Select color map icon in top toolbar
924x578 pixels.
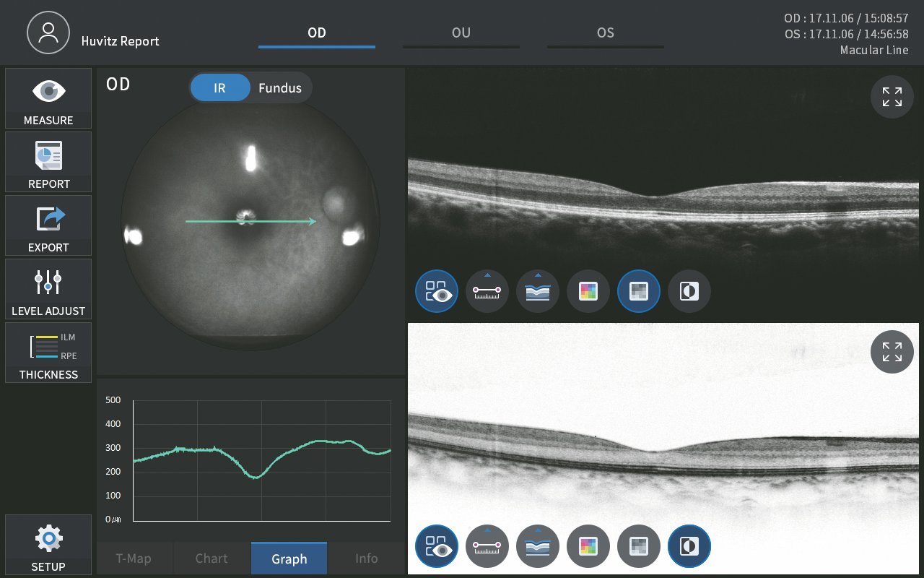click(x=588, y=291)
